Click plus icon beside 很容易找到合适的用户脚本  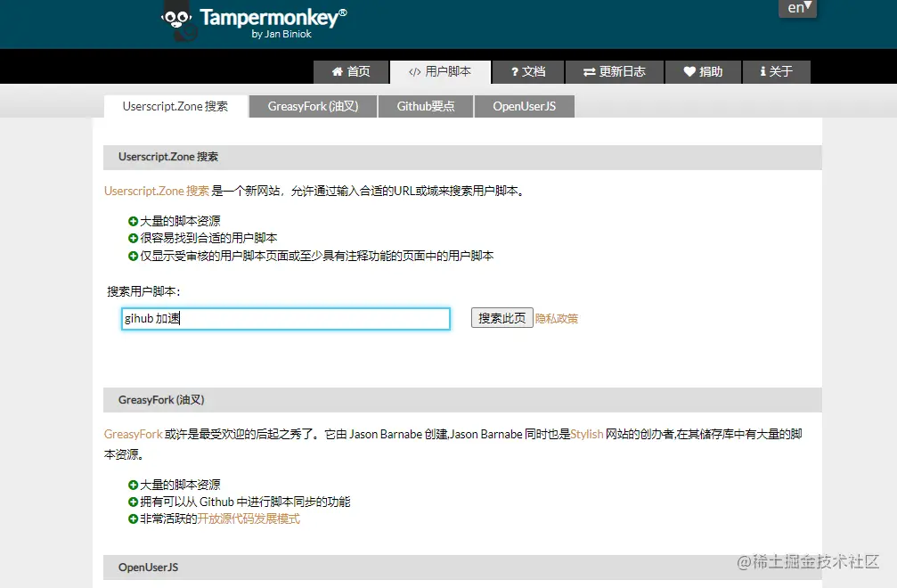[x=133, y=238]
